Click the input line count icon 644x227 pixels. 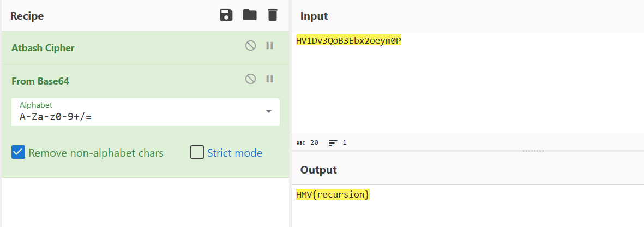(x=333, y=143)
